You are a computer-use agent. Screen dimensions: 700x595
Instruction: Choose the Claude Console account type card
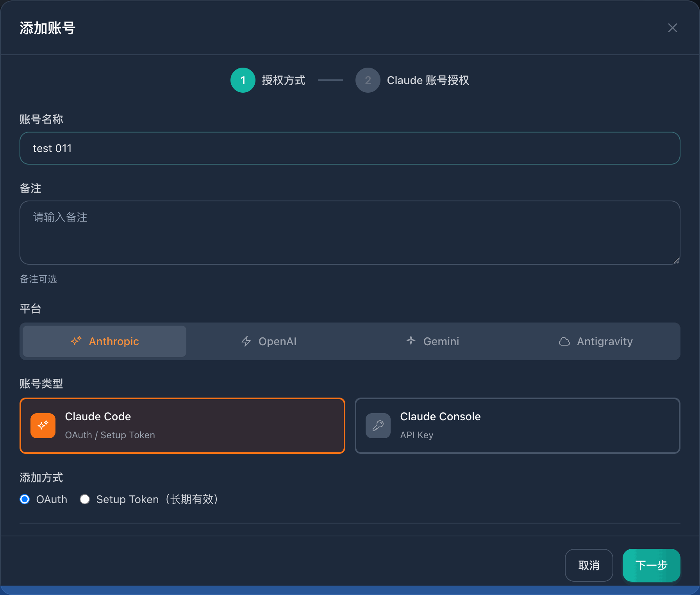click(517, 426)
